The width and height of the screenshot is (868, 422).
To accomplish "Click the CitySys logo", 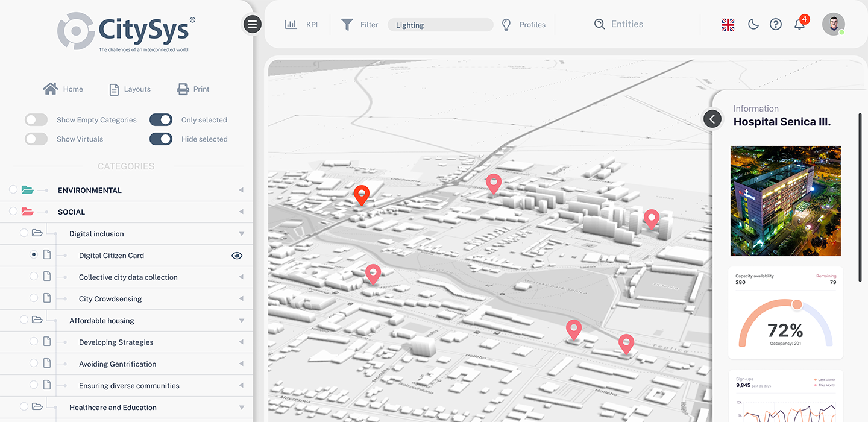I will click(127, 32).
